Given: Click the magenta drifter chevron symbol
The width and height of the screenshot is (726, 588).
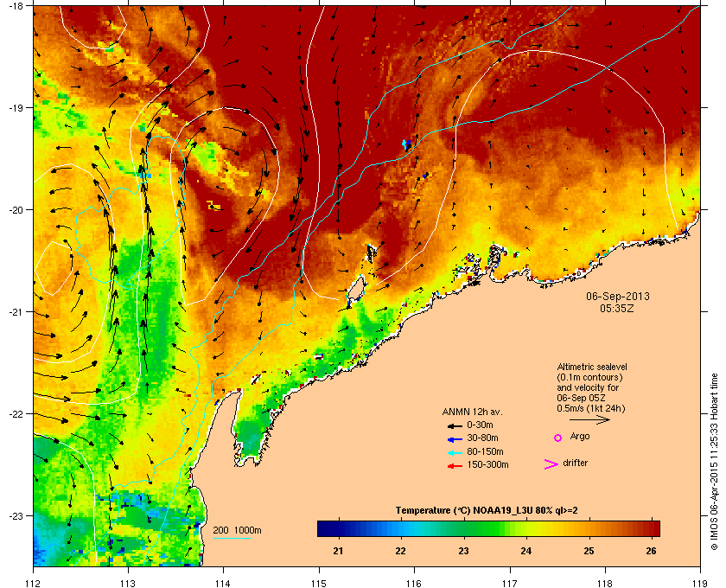Looking at the screenshot, I should click(x=551, y=464).
